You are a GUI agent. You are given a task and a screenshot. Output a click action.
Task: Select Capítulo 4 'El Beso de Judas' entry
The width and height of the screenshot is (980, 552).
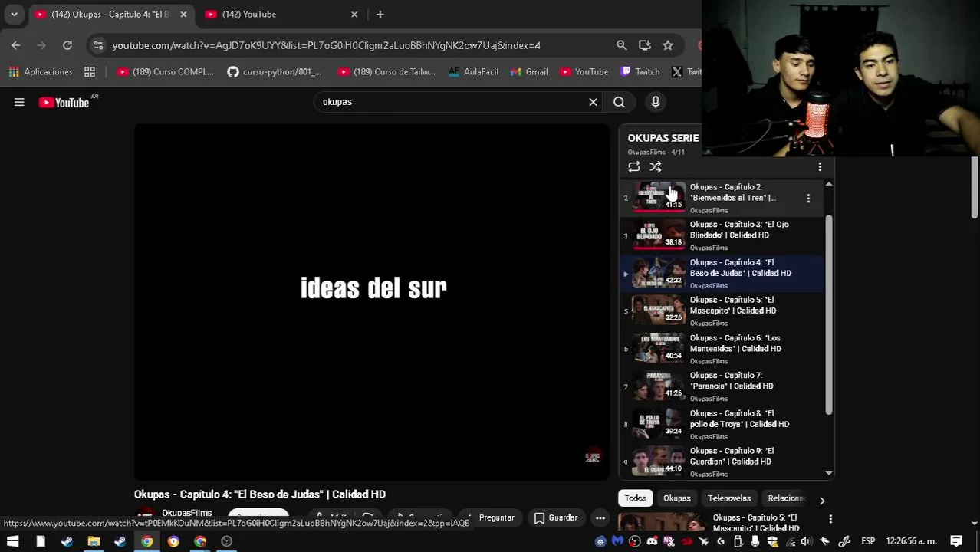(721, 274)
